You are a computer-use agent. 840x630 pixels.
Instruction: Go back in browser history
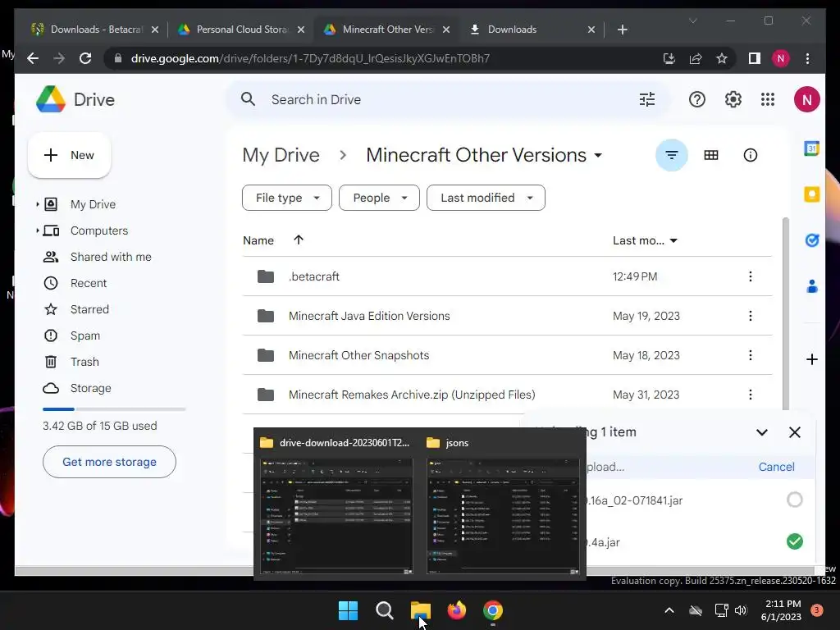coord(33,58)
